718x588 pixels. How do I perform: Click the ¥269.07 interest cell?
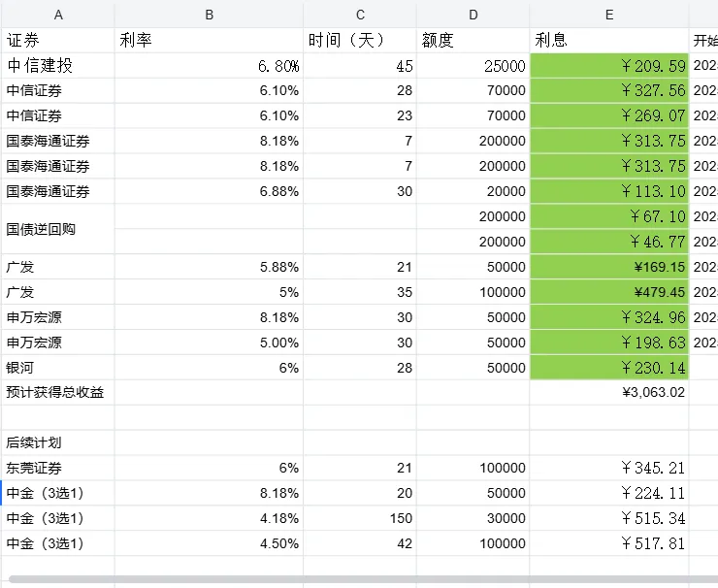point(609,115)
